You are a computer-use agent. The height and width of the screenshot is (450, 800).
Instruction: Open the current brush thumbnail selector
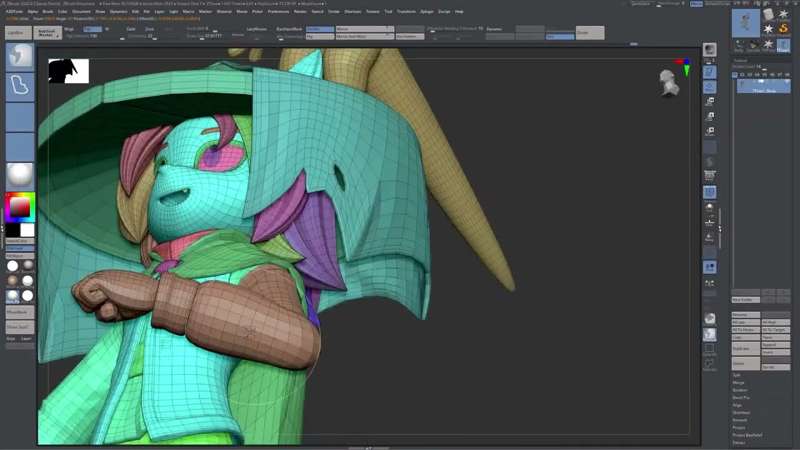(x=20, y=57)
